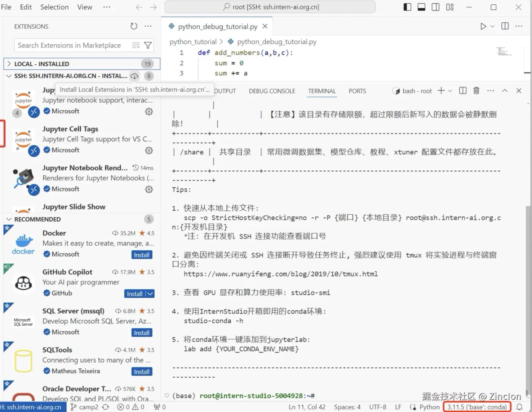Maximize the panel size chevron
Image resolution: width=532 pixels, height=412 pixels.
[x=505, y=91]
